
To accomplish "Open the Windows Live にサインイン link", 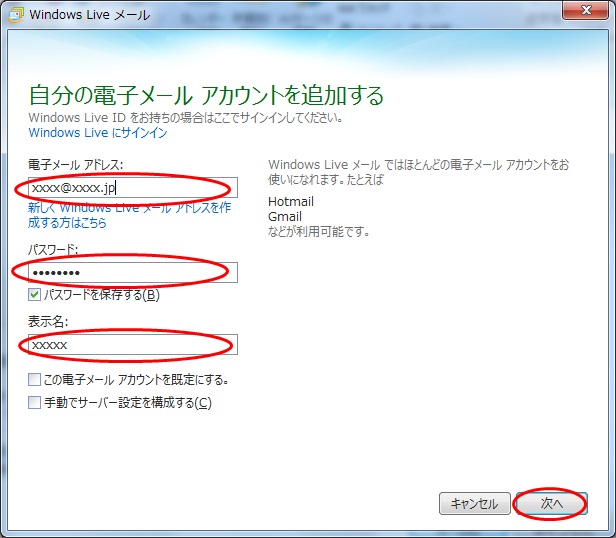I will [98, 133].
